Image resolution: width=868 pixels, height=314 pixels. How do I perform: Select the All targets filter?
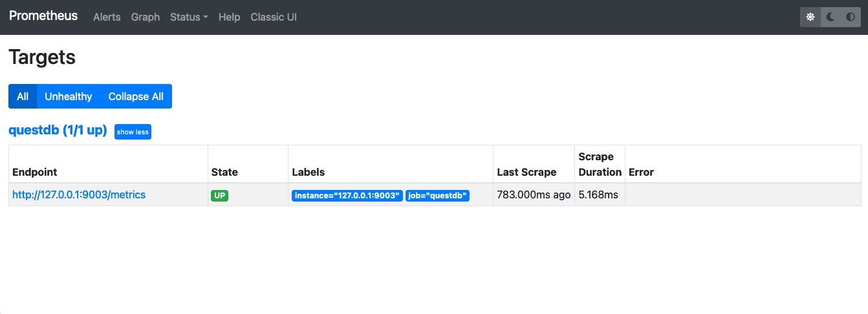[23, 96]
